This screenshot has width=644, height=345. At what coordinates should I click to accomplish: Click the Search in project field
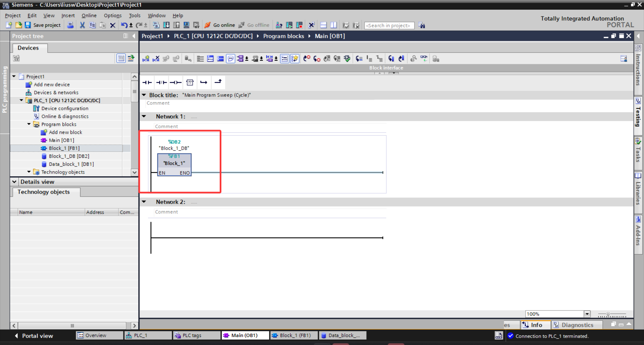click(389, 25)
